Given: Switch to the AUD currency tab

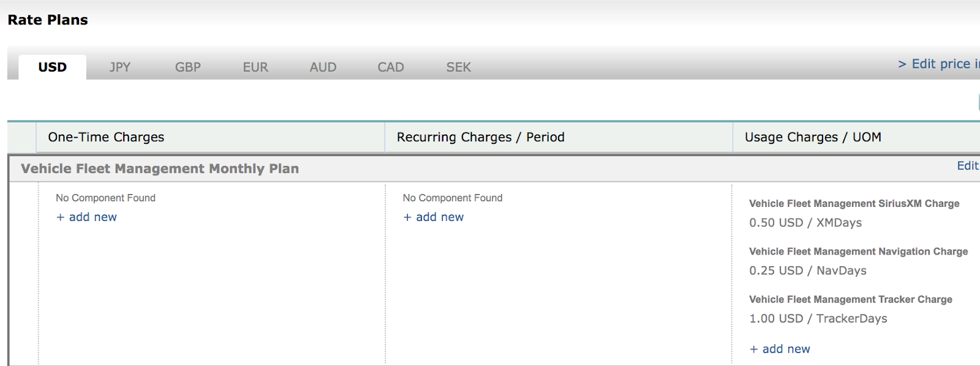Looking at the screenshot, I should [x=323, y=67].
